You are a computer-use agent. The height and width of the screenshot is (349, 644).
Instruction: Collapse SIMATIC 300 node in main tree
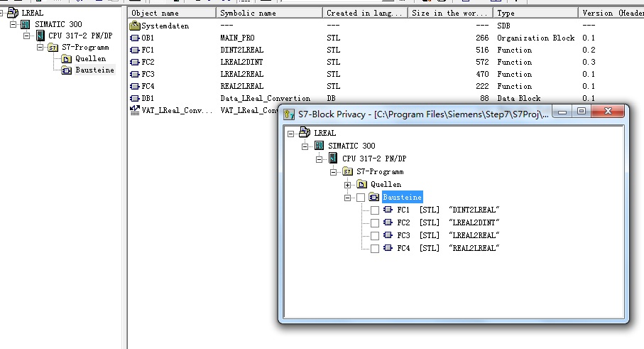pos(13,25)
